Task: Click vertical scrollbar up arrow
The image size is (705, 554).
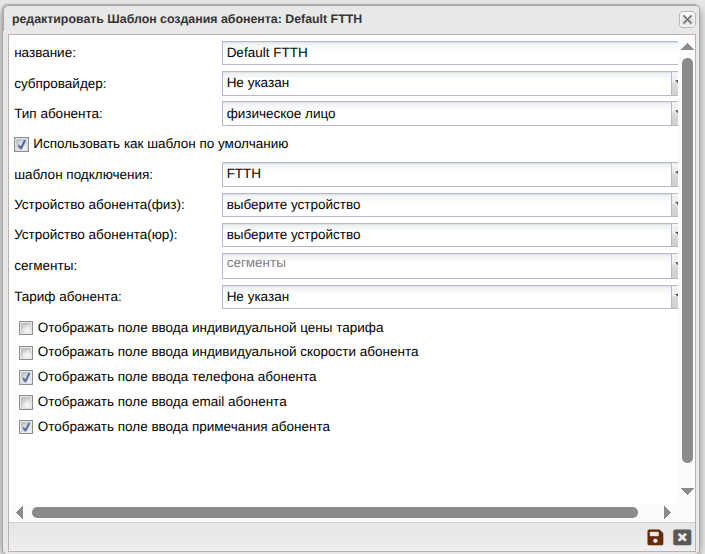Action: pyautogui.click(x=687, y=47)
